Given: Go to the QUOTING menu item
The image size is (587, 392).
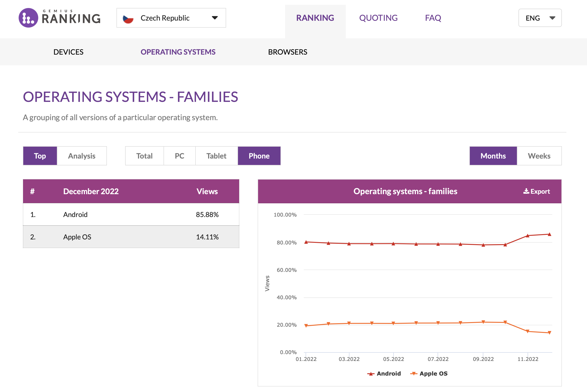Looking at the screenshot, I should [378, 18].
